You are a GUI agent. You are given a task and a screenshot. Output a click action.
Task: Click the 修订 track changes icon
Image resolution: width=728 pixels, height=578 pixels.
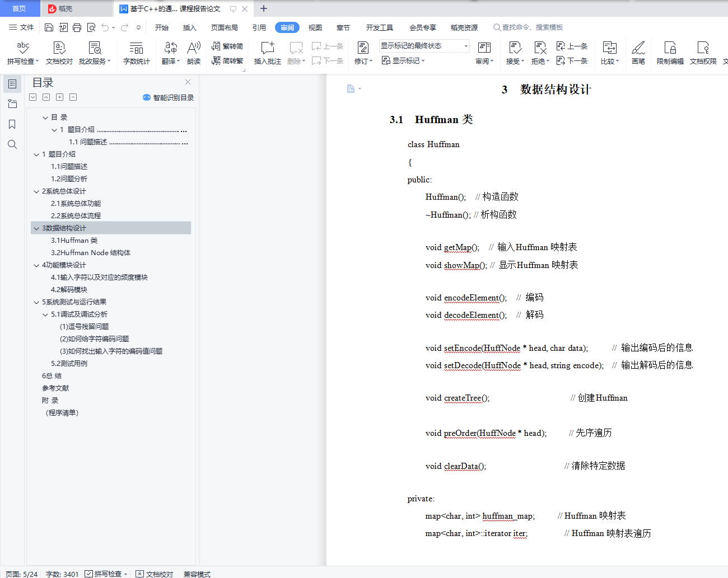pyautogui.click(x=363, y=48)
